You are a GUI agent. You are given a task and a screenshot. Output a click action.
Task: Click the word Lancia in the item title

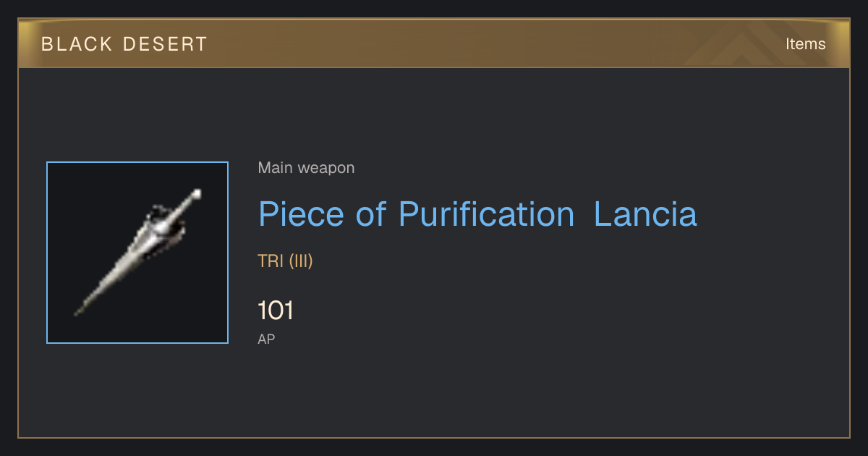pos(645,214)
